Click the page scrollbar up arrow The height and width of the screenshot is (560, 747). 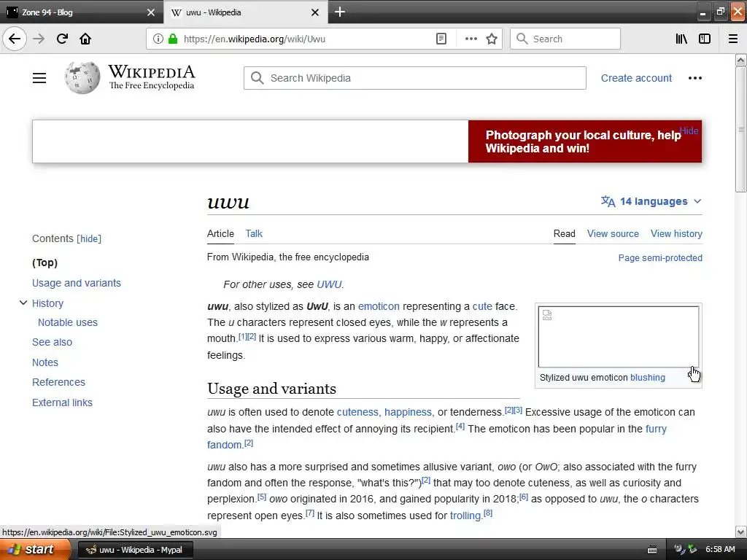coord(741,60)
